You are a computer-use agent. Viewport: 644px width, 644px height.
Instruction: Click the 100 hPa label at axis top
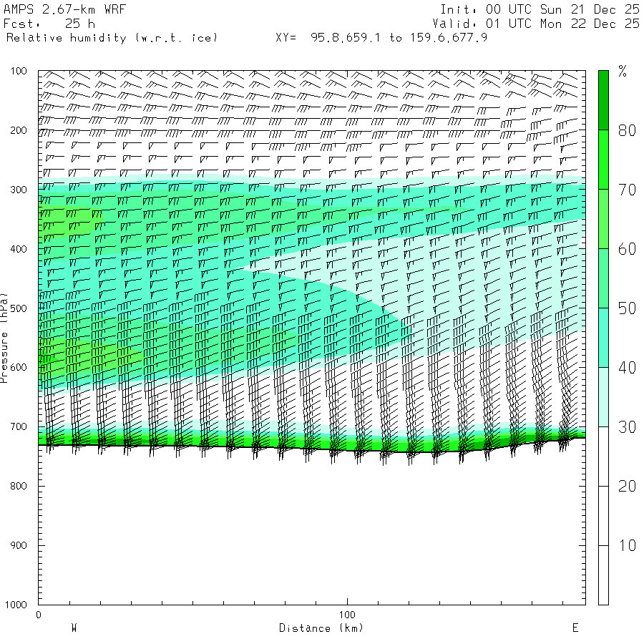pyautogui.click(x=19, y=71)
